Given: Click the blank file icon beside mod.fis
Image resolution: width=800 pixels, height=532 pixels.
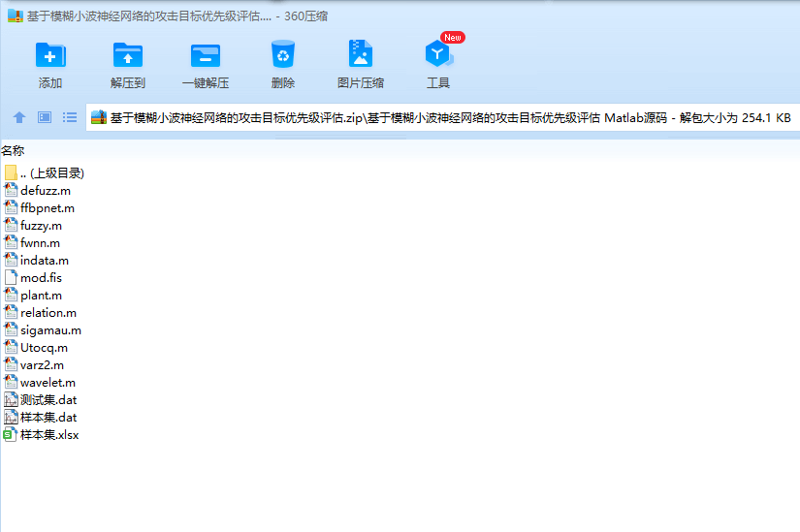Looking at the screenshot, I should 11,277.
